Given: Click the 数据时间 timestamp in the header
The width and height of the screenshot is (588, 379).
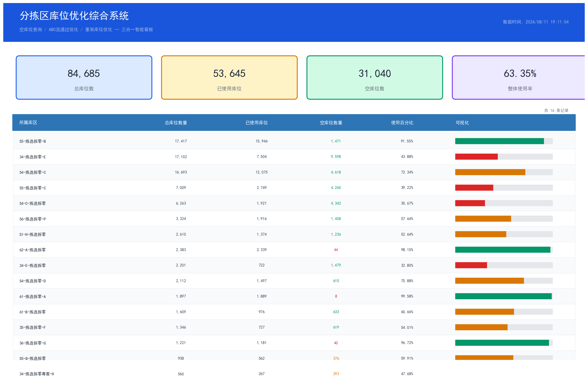Looking at the screenshot, I should pyautogui.click(x=536, y=22).
